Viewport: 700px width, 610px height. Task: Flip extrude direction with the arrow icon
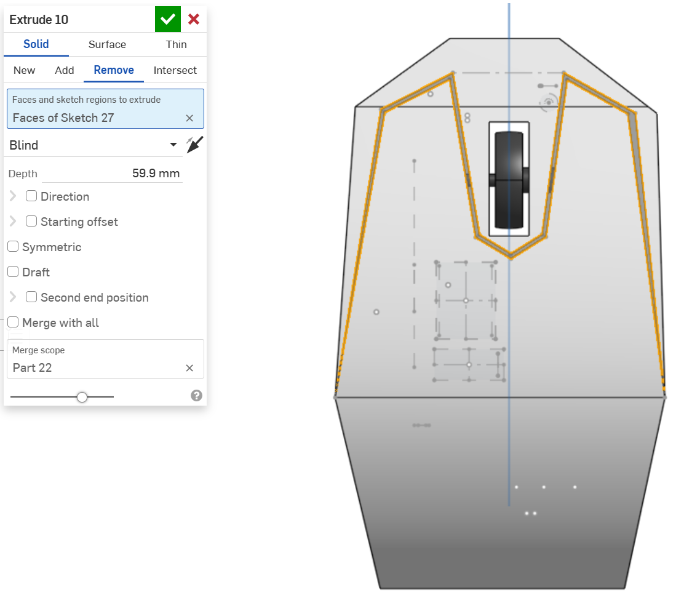[194, 145]
